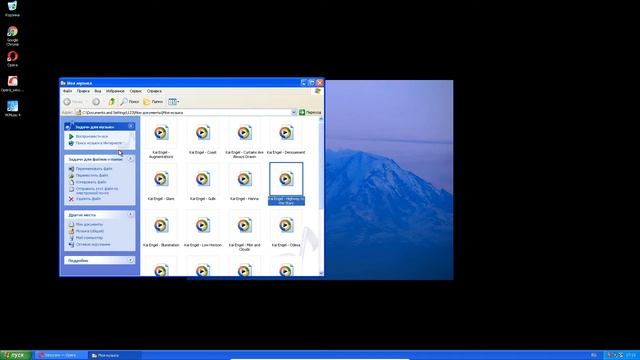Collapse the Задачи для музыки panel
This screenshot has width=640, height=360.
coord(131,127)
